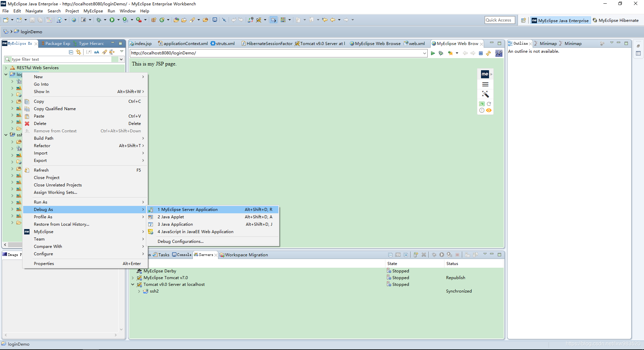Viewport: 644px width, 350px height.
Task: Click Open Perspective icon near Quick Access
Action: tap(523, 20)
